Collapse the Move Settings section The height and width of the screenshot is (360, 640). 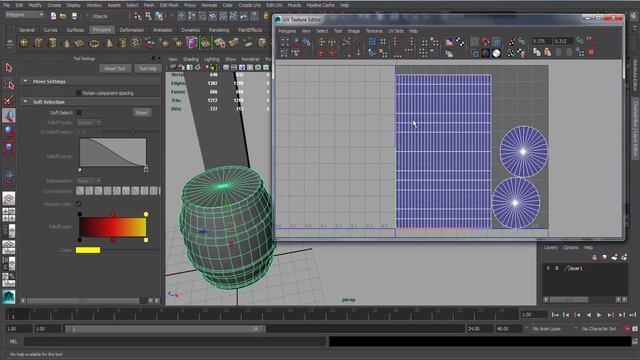pos(26,81)
